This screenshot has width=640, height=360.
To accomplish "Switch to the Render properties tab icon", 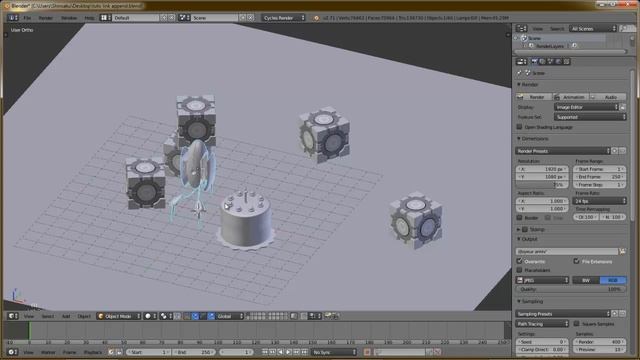I will 534,62.
